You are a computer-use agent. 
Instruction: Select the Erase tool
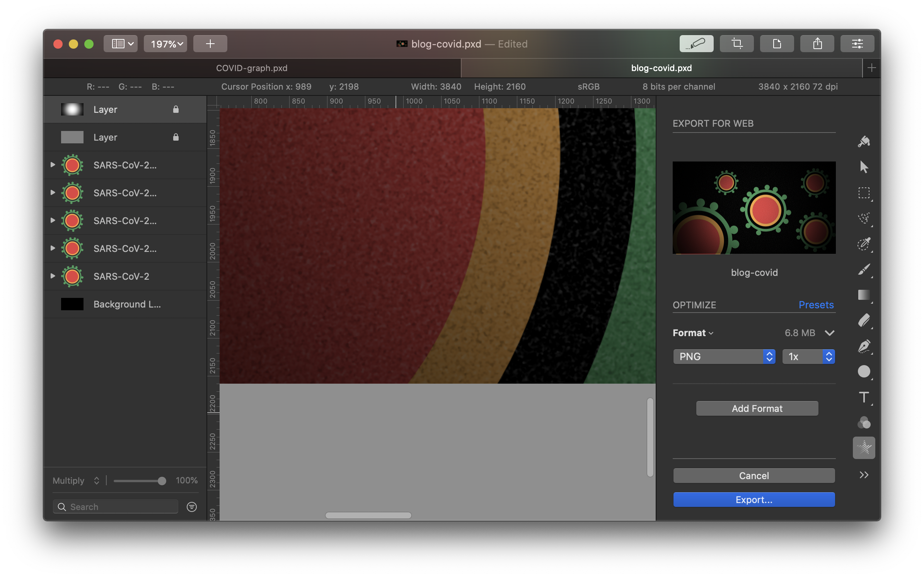(864, 321)
